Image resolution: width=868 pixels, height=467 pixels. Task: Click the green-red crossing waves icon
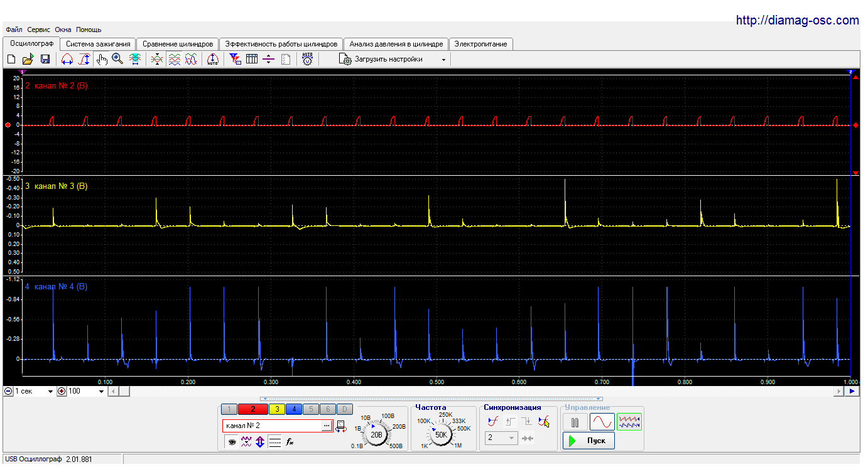coord(157,59)
